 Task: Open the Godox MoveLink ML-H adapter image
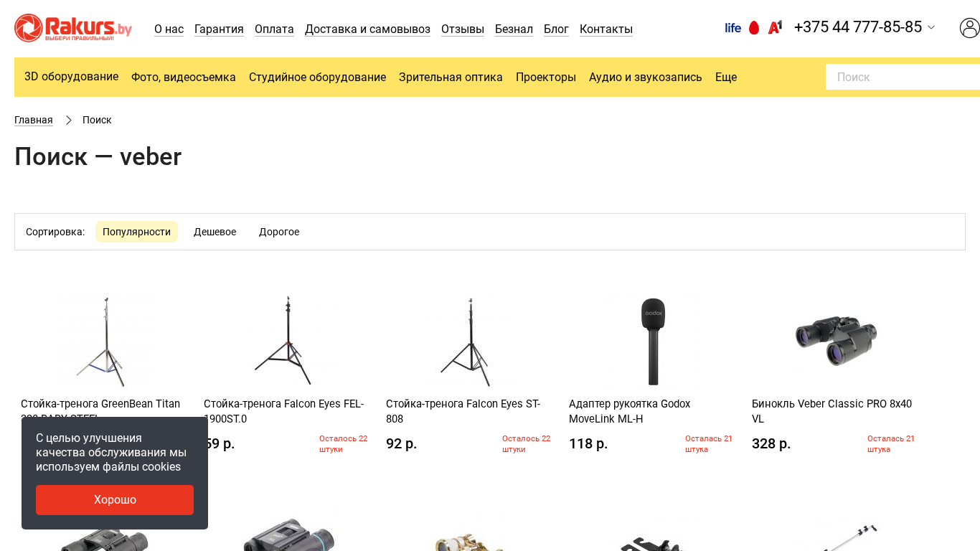[x=653, y=341]
